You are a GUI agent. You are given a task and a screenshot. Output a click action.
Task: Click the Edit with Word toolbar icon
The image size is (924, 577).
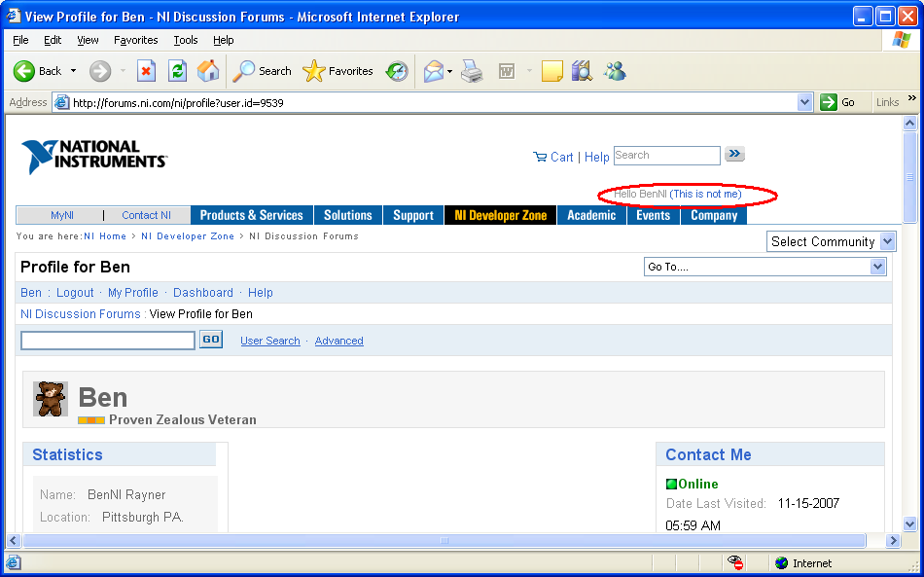pos(507,71)
